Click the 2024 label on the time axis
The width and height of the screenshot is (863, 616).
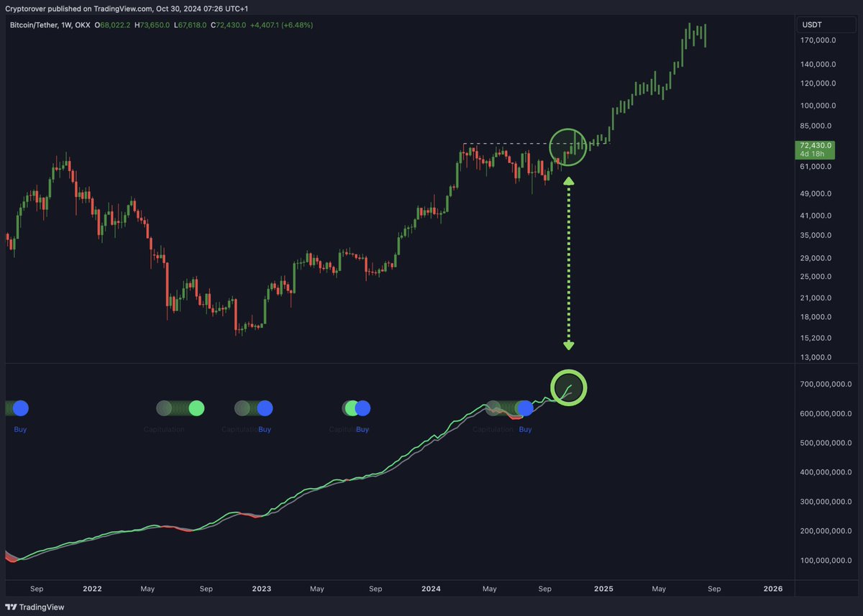pos(431,589)
